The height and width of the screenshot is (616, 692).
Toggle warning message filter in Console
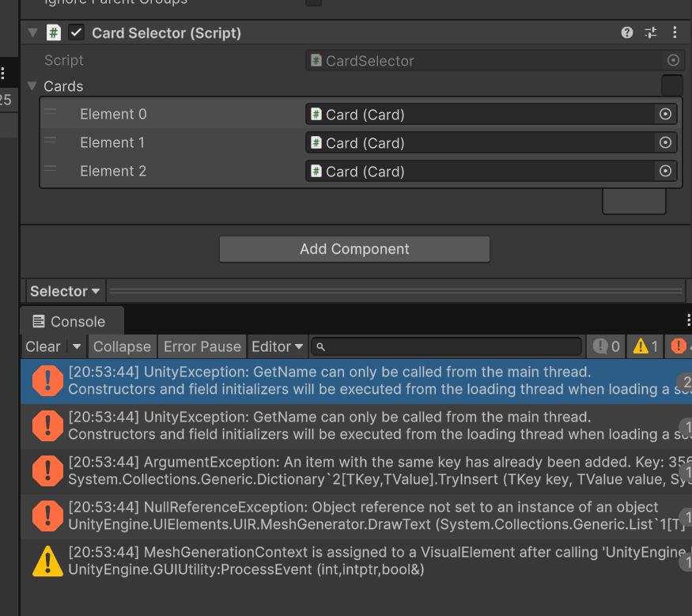[646, 346]
